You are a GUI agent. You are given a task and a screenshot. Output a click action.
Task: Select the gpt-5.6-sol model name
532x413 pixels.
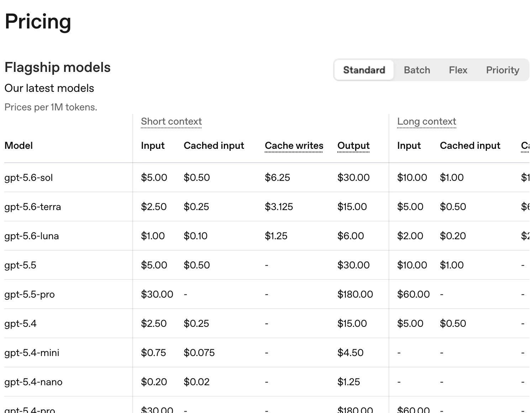tap(28, 178)
